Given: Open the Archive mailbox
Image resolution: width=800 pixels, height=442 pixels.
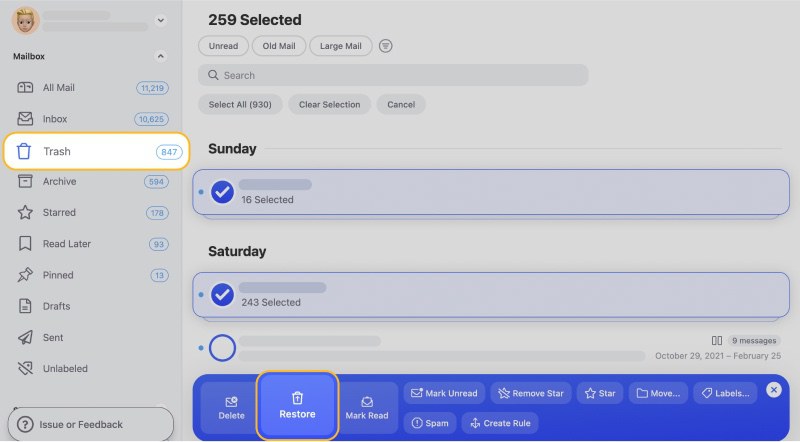Looking at the screenshot, I should 92,182.
